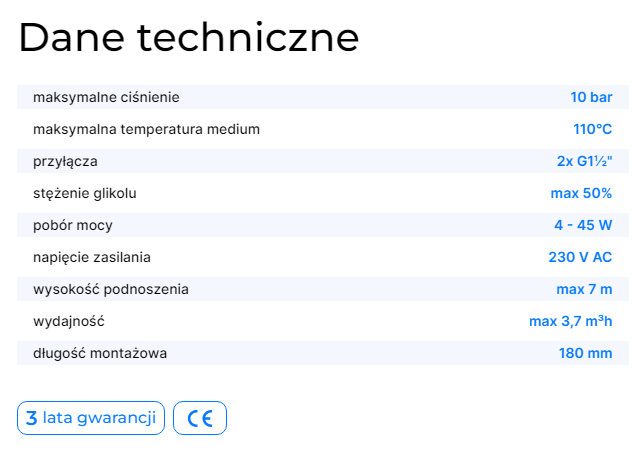
Task: Click the max 7 m value
Action: [584, 289]
